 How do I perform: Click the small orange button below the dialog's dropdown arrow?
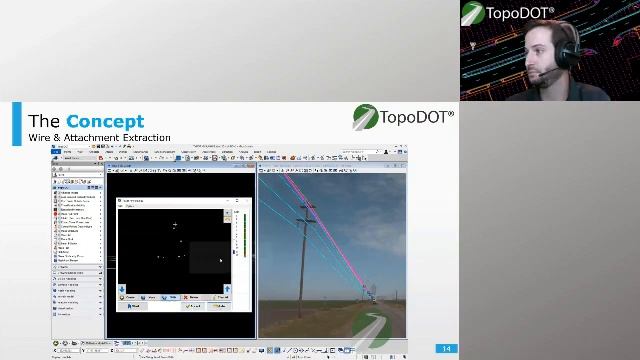pyautogui.click(x=227, y=219)
